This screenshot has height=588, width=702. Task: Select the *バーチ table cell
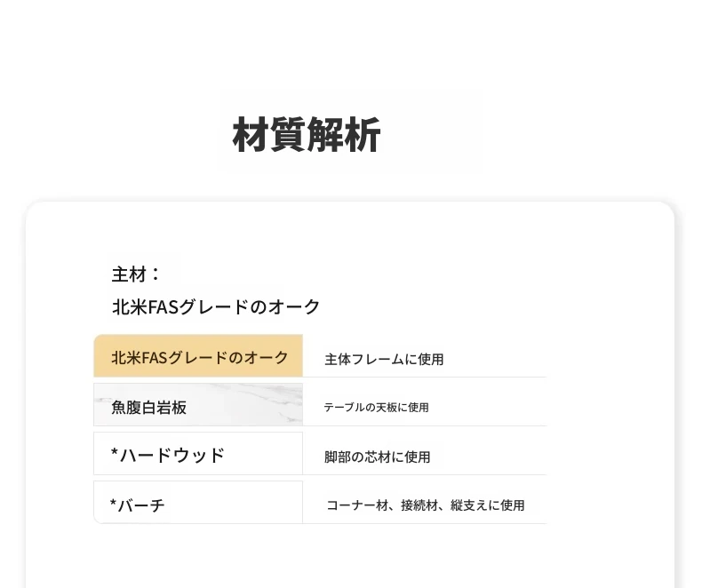coord(197,504)
